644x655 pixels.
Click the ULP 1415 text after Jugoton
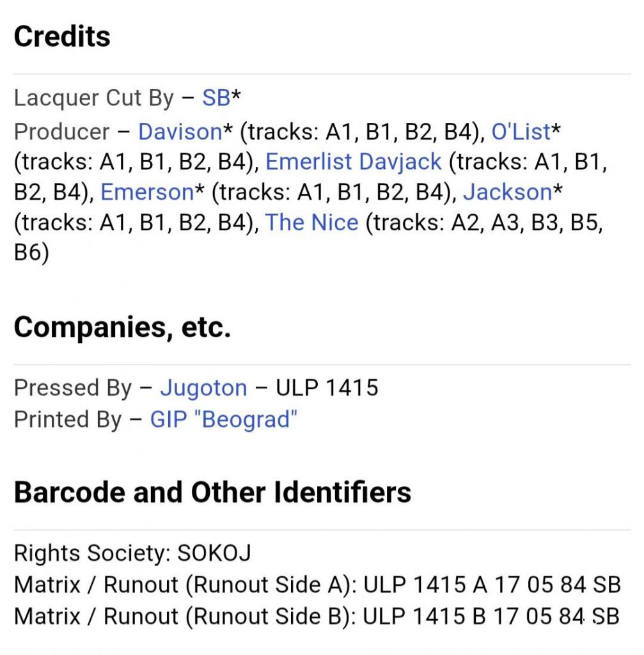point(327,388)
